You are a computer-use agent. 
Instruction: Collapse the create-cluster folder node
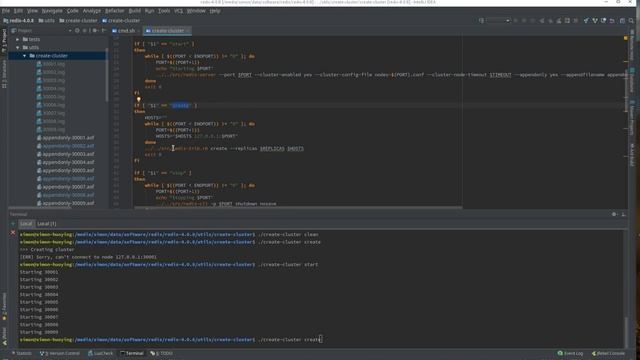pos(24,56)
